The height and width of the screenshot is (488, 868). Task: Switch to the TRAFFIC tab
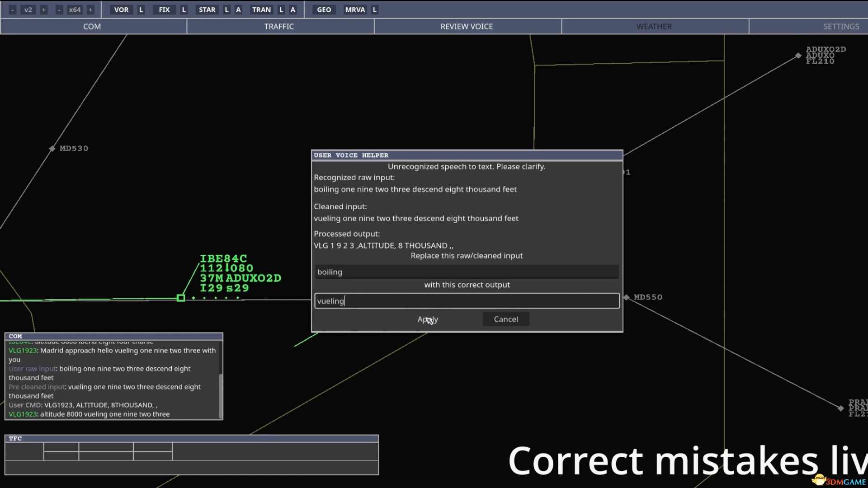click(279, 26)
